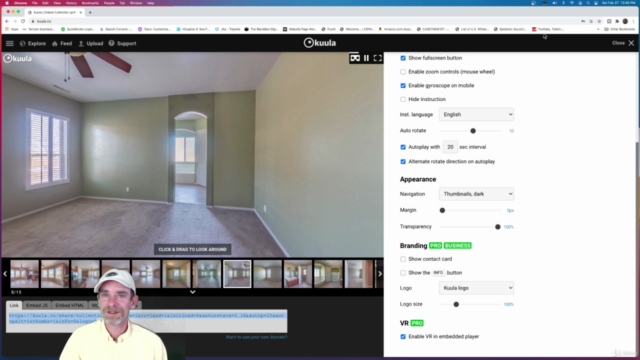
Task: Bookmark this page with the star icon
Action: (x=599, y=21)
